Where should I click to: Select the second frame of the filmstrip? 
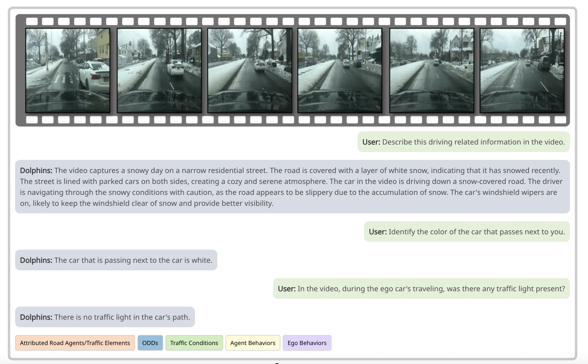159,70
